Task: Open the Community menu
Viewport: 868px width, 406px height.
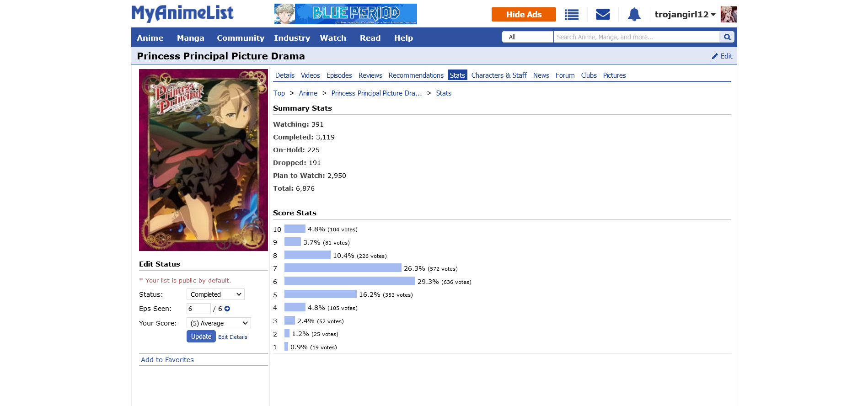Action: coord(240,38)
